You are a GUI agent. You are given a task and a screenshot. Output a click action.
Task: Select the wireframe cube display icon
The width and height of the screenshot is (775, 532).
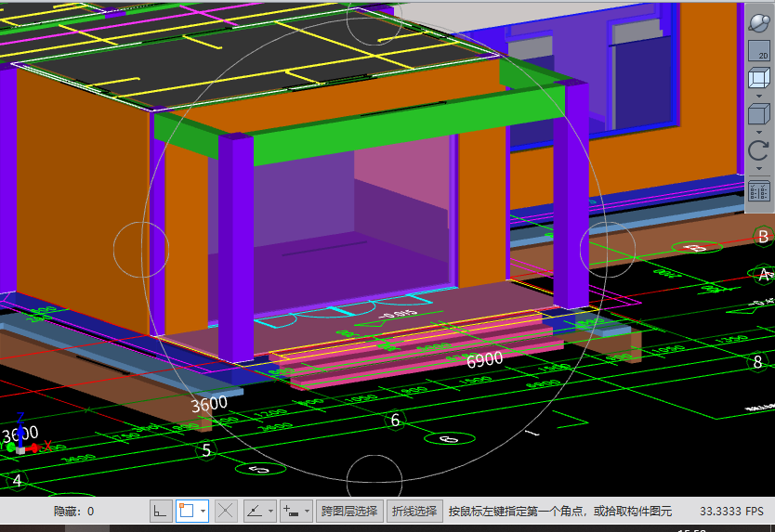759,78
